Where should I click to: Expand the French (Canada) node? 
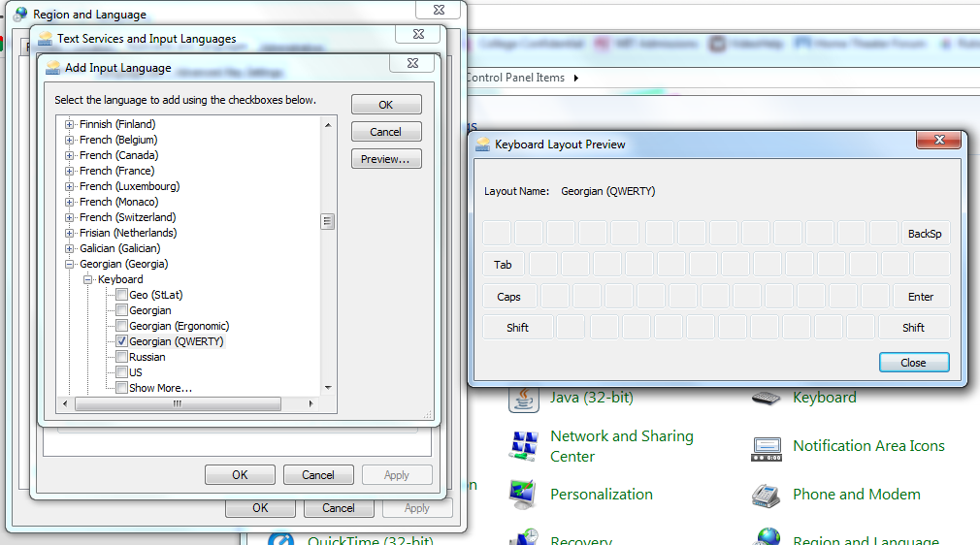tap(69, 155)
